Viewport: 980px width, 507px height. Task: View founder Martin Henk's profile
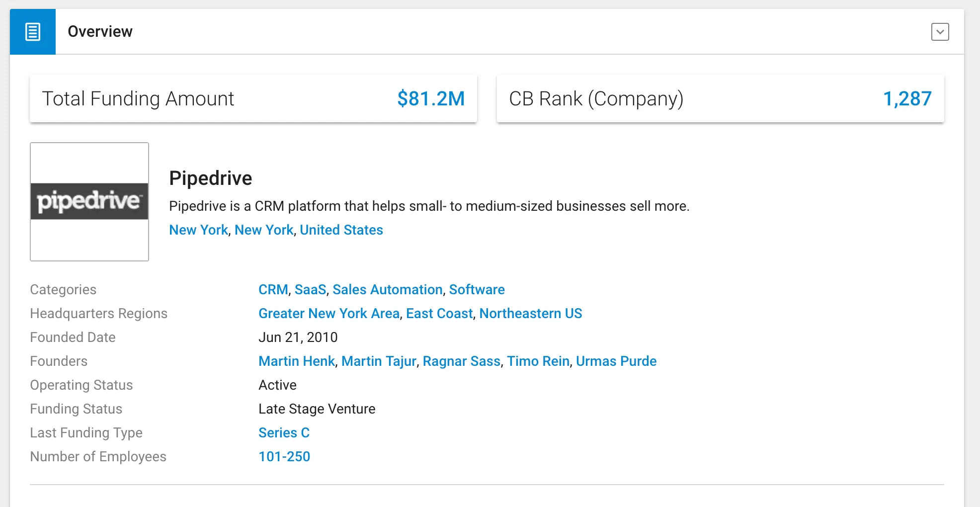point(297,361)
